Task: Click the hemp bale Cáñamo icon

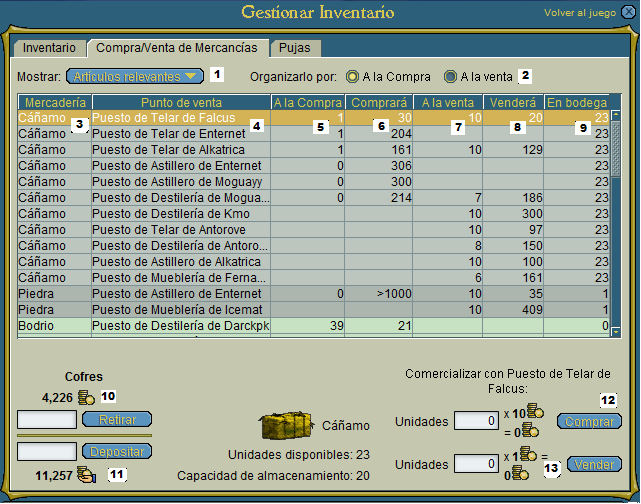Action: (288, 426)
